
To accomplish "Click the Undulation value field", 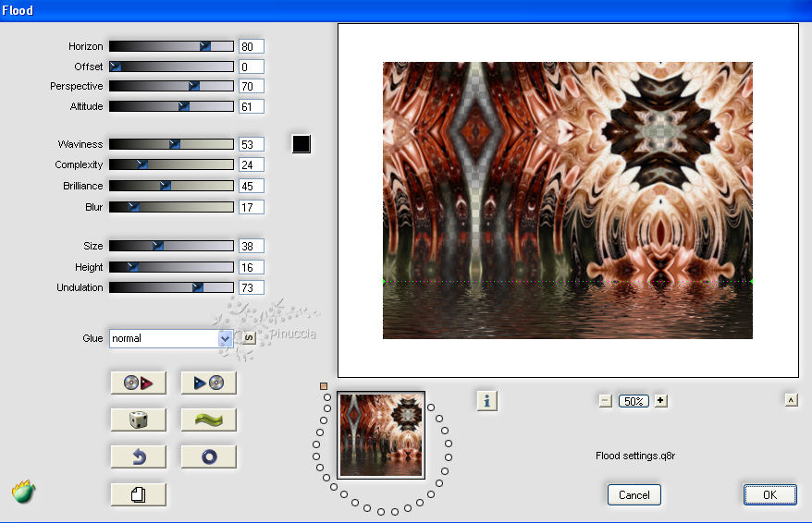I will (x=252, y=287).
